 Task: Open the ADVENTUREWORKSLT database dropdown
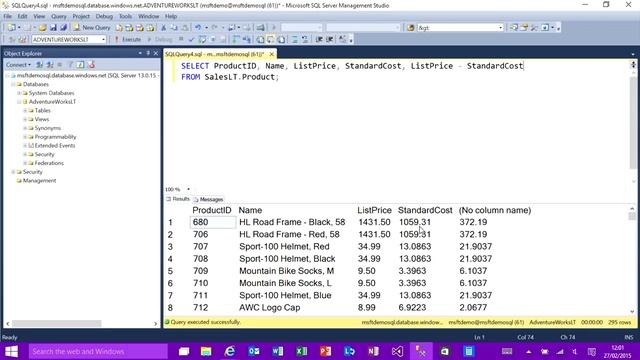(104, 40)
